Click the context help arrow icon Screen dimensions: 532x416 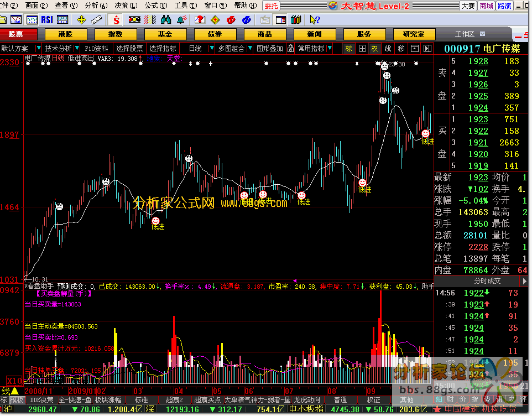click(x=315, y=20)
